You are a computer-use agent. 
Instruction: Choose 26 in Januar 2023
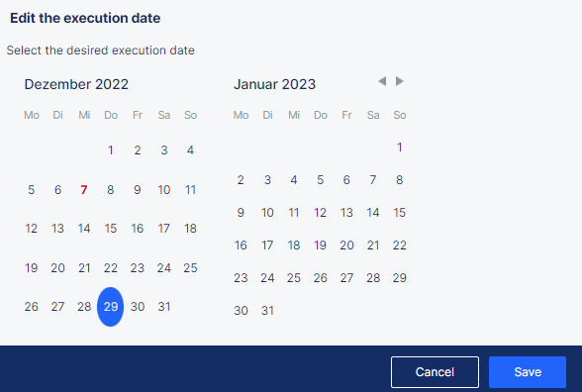[x=321, y=278]
